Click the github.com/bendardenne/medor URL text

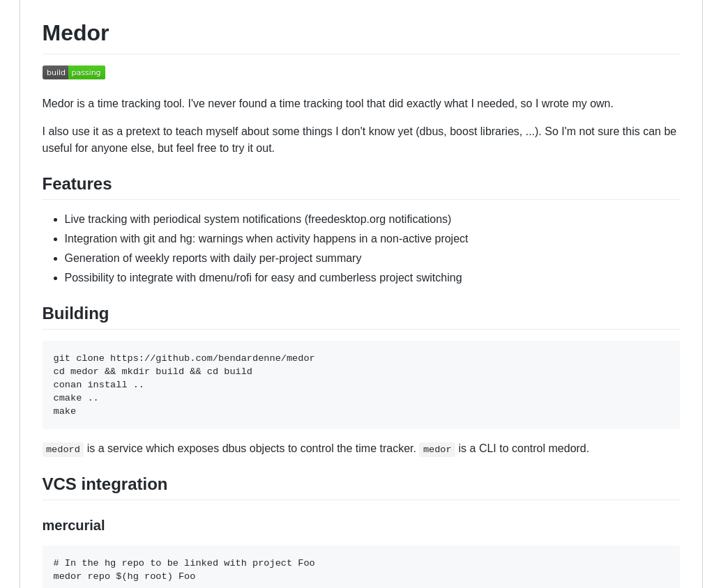coord(212,358)
